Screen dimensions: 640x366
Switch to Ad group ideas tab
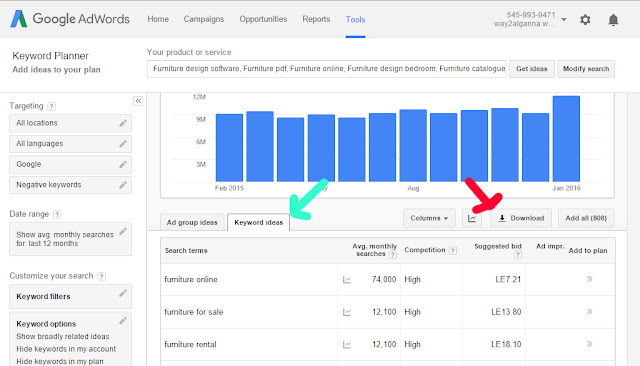tap(192, 222)
